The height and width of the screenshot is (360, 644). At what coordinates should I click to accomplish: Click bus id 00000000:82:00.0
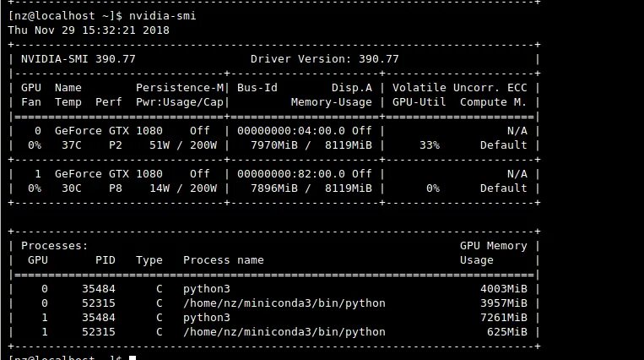click(291, 174)
